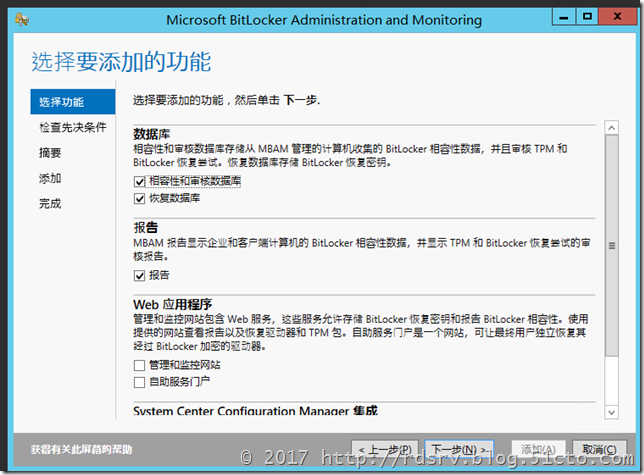Click the scrollbar down arrow
This screenshot has width=644, height=475.
612,412
